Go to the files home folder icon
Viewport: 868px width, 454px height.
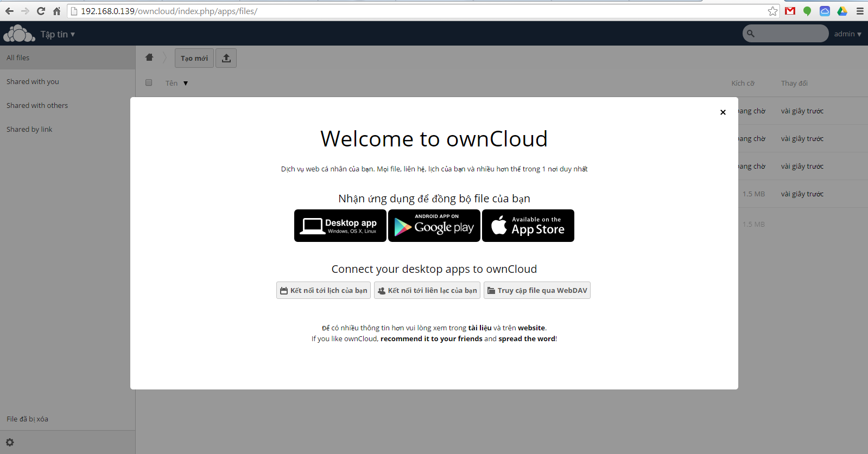click(149, 57)
